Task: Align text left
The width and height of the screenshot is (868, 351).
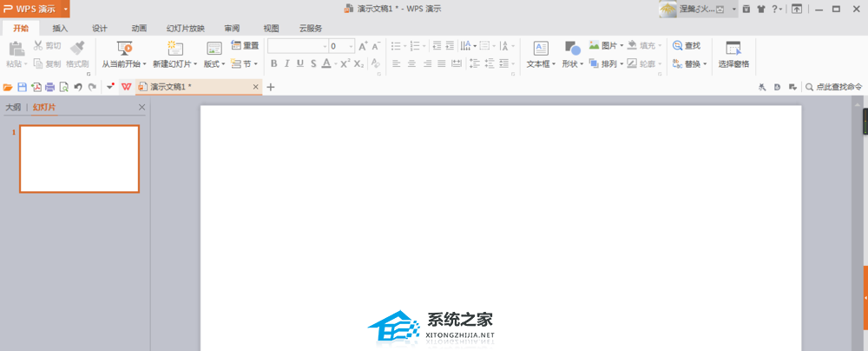Action: pos(397,63)
